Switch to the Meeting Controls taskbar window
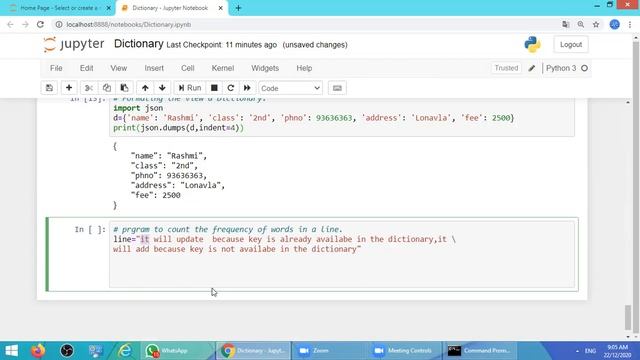Viewport: 640px width, 360px height. coord(404,351)
